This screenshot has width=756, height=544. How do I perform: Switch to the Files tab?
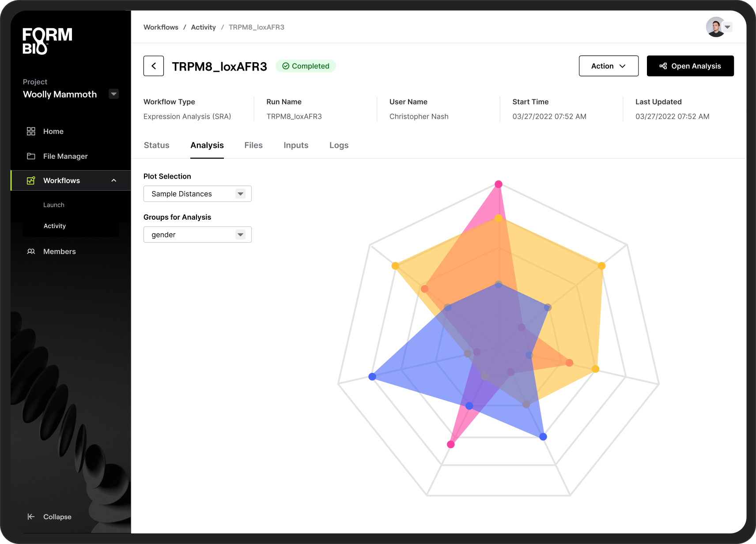[x=253, y=145]
